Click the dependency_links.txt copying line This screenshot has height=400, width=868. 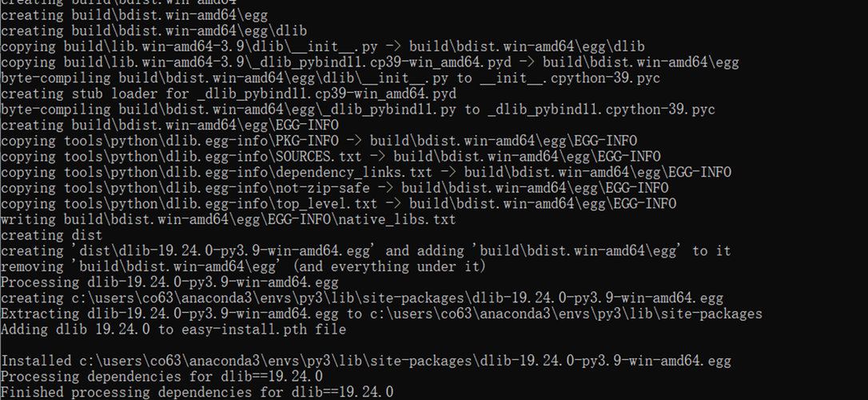coord(366,172)
